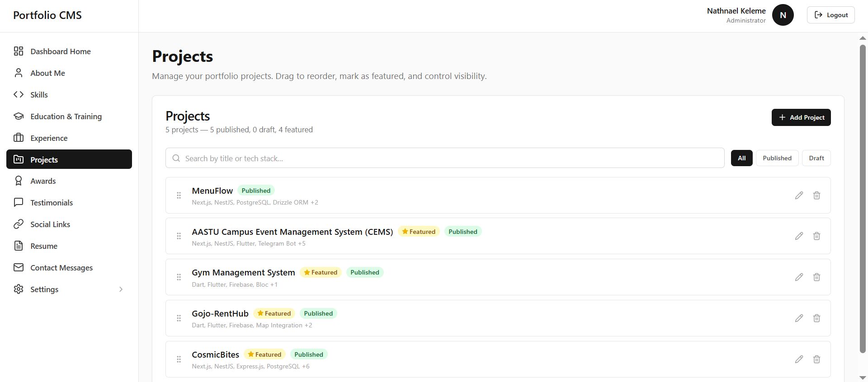The image size is (868, 382).
Task: Click the trash icon on Gojo-RentHub row
Action: [x=816, y=318]
